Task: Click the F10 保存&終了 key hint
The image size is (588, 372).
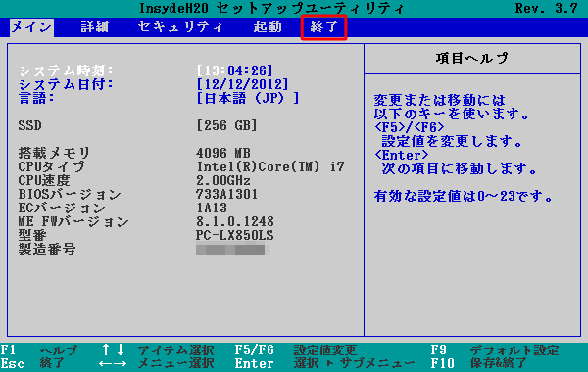Action: (x=479, y=363)
